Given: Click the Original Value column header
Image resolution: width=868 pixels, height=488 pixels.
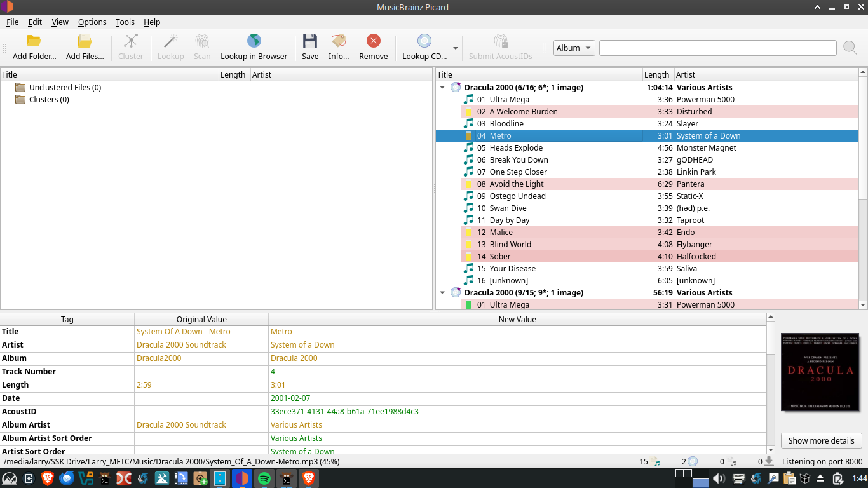Looking at the screenshot, I should coord(201,319).
